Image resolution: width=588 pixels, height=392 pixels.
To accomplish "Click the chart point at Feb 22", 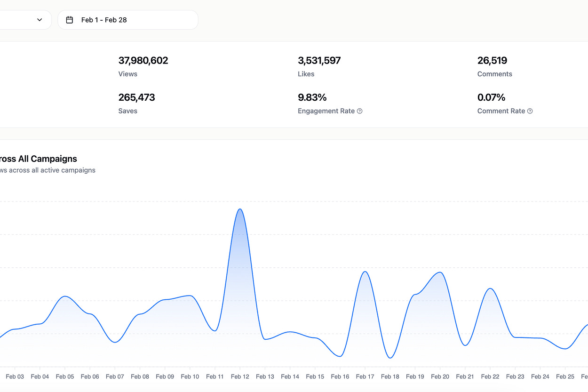I will (490, 288).
